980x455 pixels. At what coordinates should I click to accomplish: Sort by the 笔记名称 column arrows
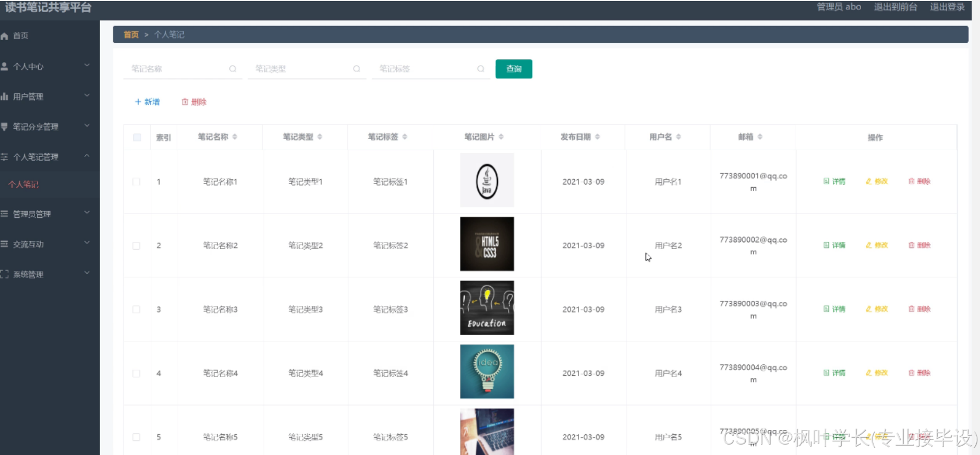235,137
